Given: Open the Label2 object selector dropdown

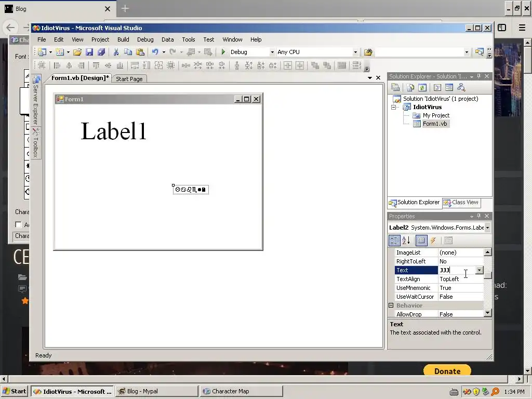Looking at the screenshot, I should [x=487, y=228].
